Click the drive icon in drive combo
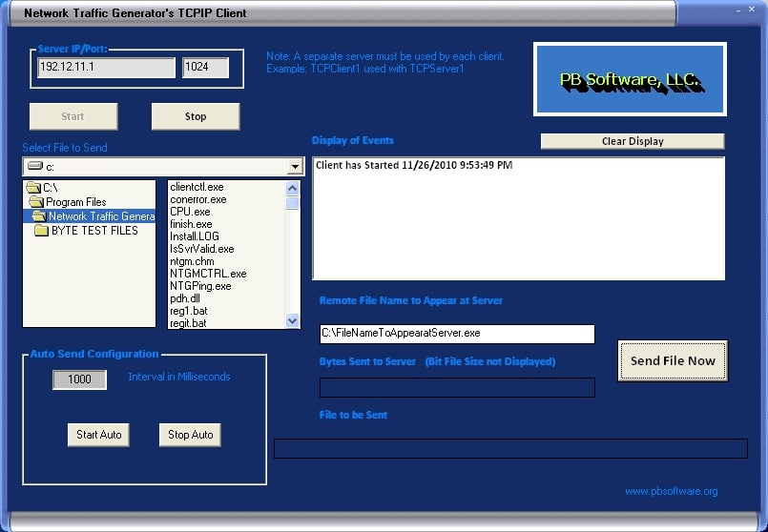 pyautogui.click(x=34, y=166)
